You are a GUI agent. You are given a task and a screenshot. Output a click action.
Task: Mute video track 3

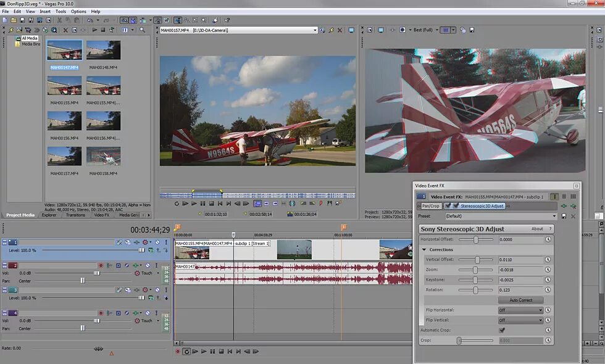[157, 289]
